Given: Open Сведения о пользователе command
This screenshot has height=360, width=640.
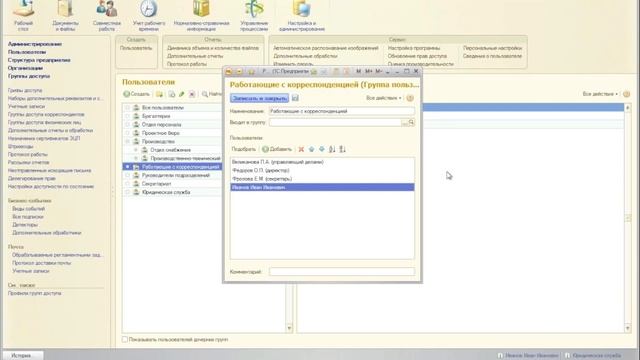Looking at the screenshot, I should coord(492,56).
